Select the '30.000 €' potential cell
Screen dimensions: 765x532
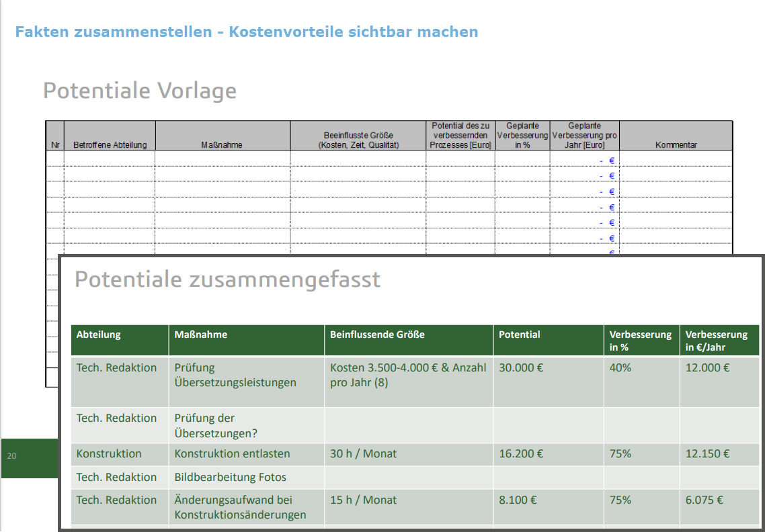(549, 382)
